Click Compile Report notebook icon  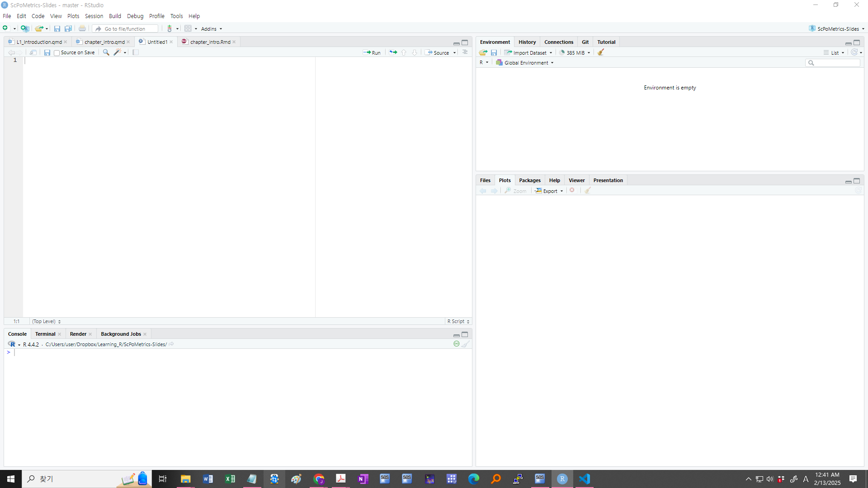(136, 52)
